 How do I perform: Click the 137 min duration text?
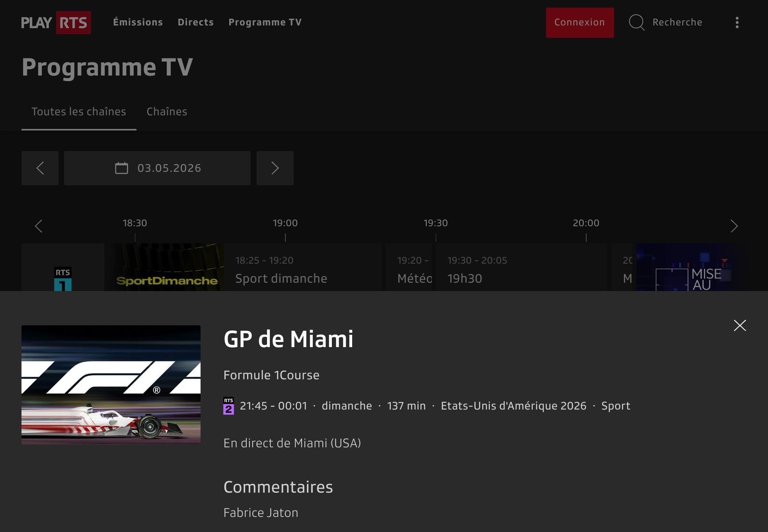click(406, 406)
